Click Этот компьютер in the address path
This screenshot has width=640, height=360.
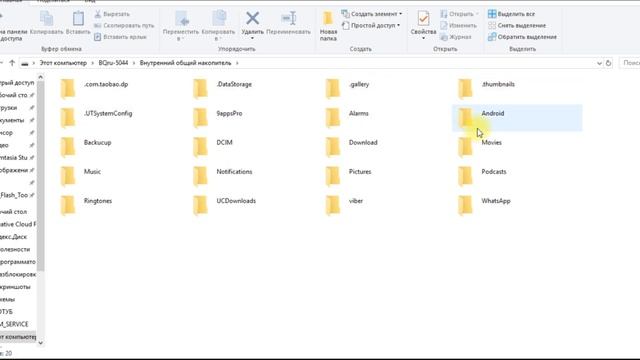[x=63, y=63]
